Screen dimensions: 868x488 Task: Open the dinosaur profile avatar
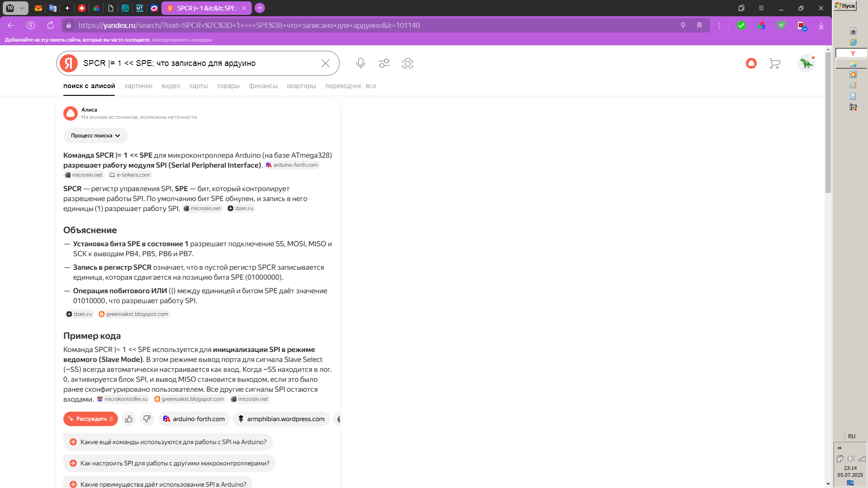[806, 63]
